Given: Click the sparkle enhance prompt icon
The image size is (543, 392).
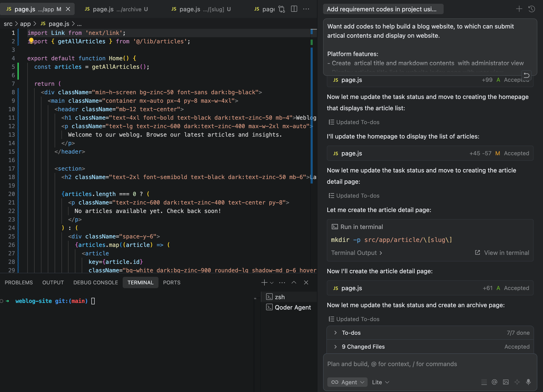Looking at the screenshot, I should click(x=517, y=382).
